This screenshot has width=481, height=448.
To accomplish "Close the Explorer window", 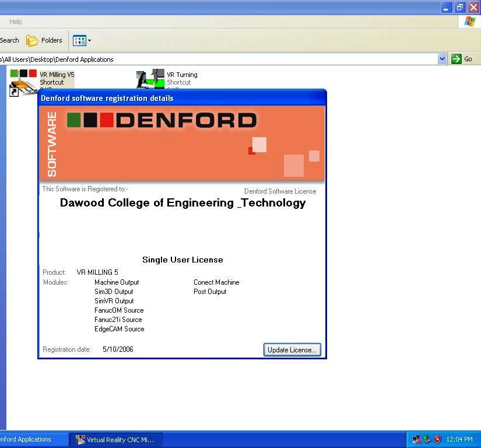I will (473, 8).
